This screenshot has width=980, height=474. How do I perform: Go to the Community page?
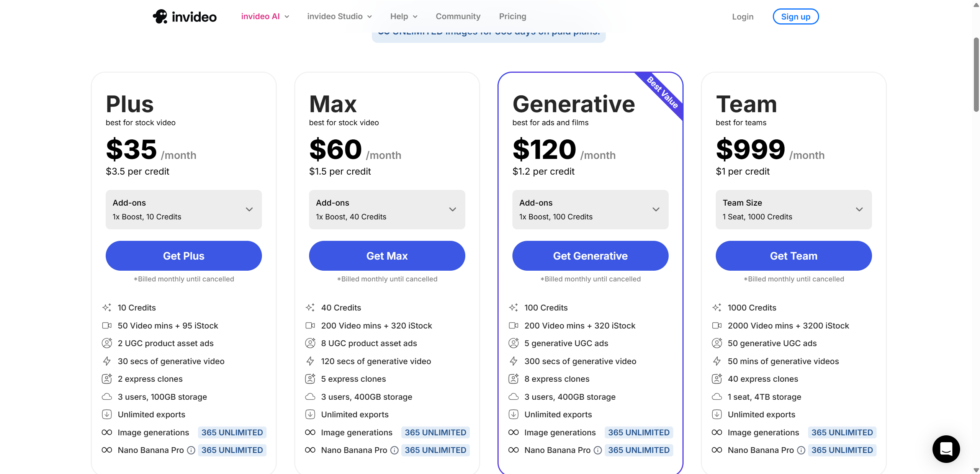tap(458, 16)
